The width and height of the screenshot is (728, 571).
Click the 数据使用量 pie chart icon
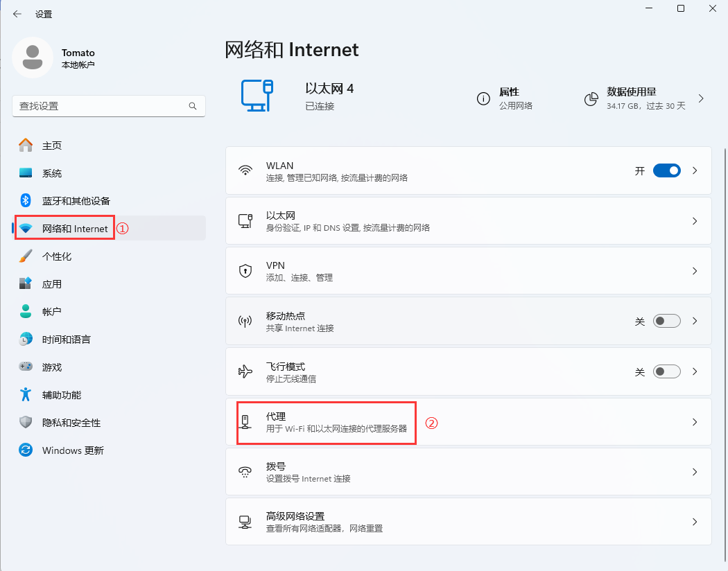tap(591, 98)
